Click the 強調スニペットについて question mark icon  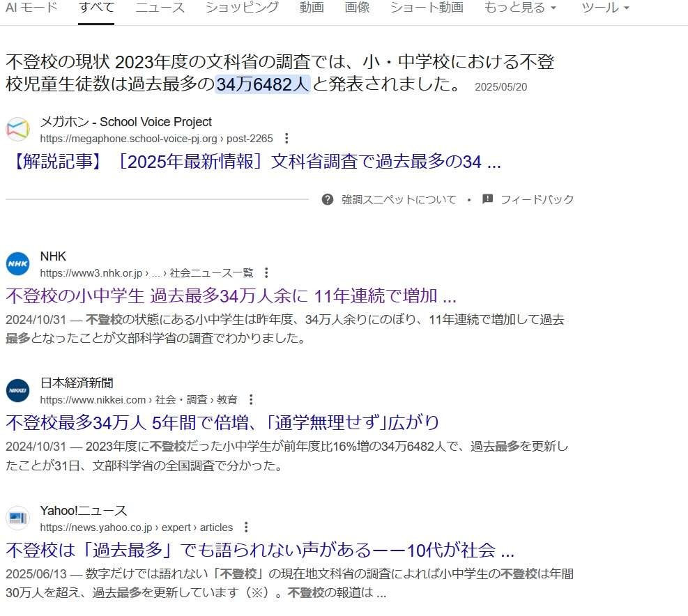tap(328, 199)
